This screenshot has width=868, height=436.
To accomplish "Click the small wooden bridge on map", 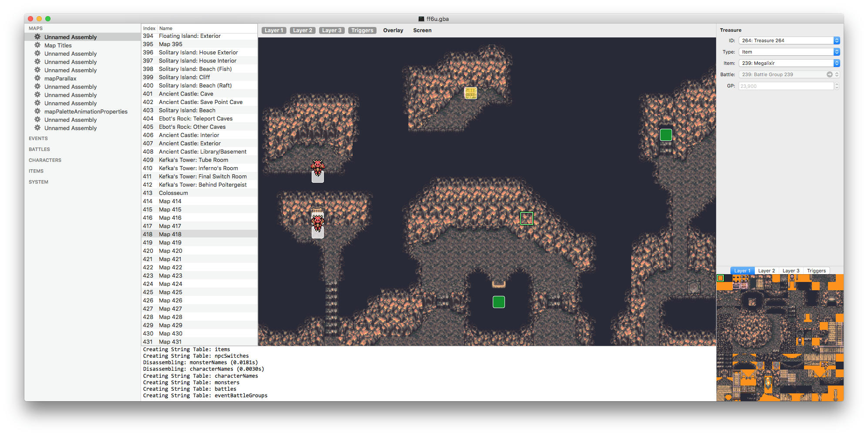I will (x=498, y=284).
